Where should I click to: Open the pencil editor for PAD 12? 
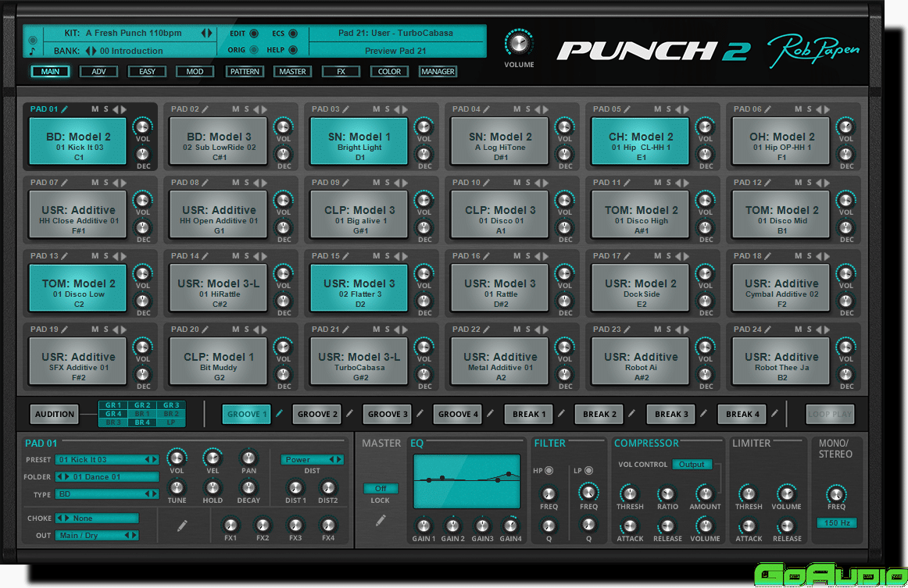point(768,182)
